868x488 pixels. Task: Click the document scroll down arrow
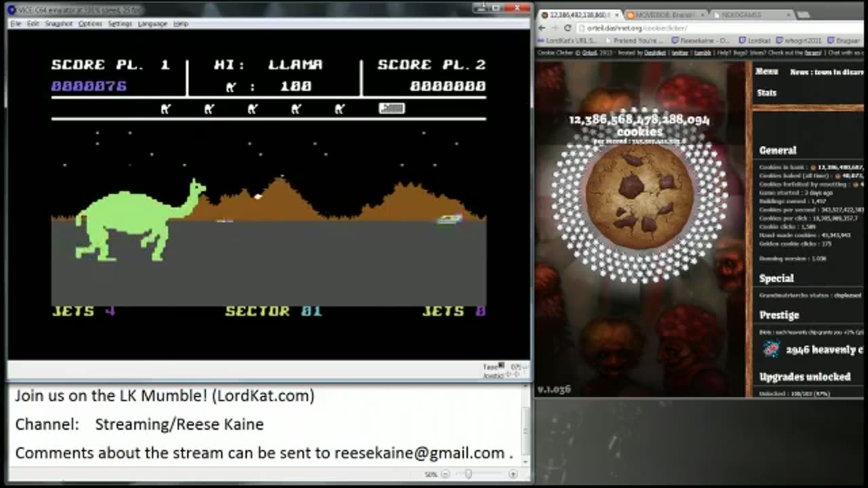click(525, 461)
